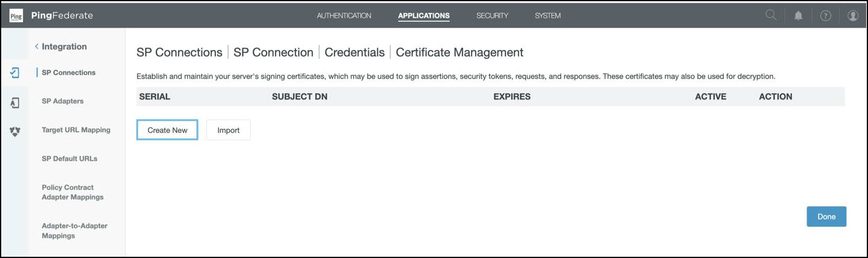The height and width of the screenshot is (258, 868).
Task: Open the notifications bell
Action: point(798,16)
